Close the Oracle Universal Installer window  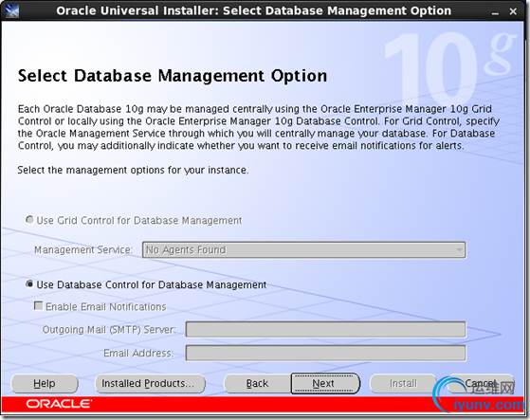[x=513, y=11]
